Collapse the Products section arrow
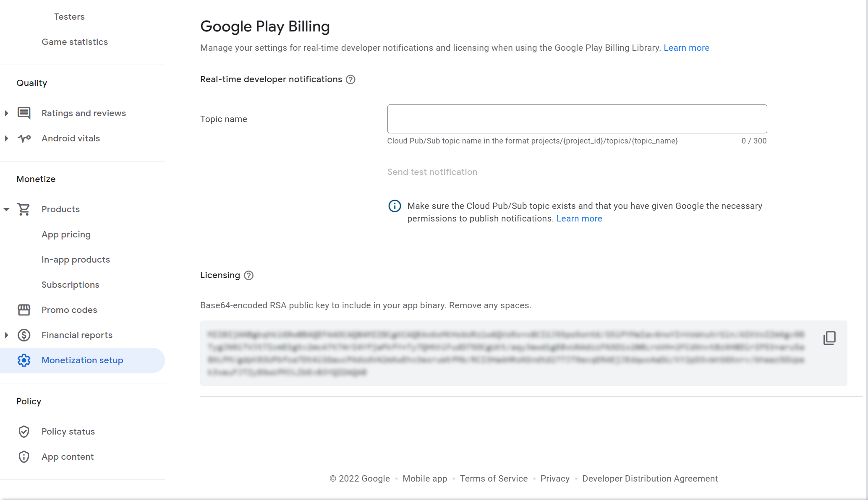Viewport: 868px width, 500px height. [x=6, y=209]
